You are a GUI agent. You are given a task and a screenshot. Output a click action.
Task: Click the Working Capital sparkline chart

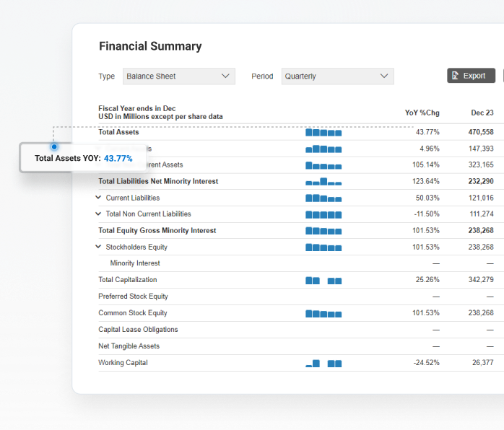(x=323, y=364)
